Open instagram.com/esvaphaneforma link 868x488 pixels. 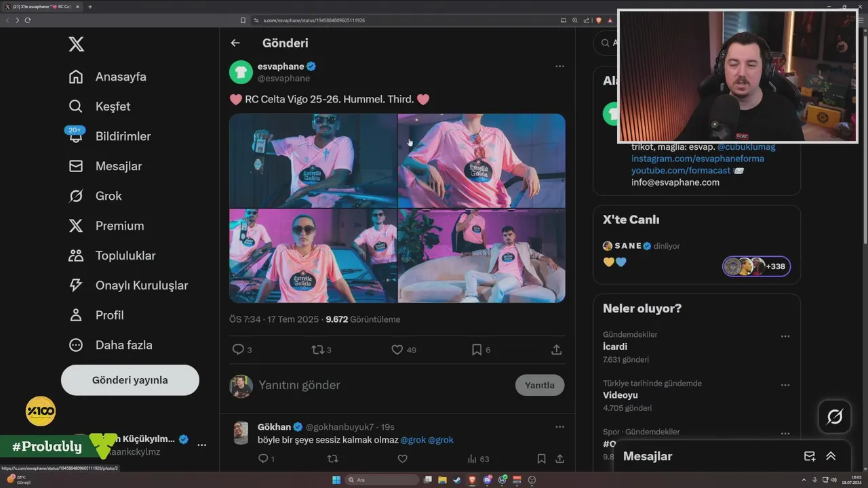click(x=698, y=159)
